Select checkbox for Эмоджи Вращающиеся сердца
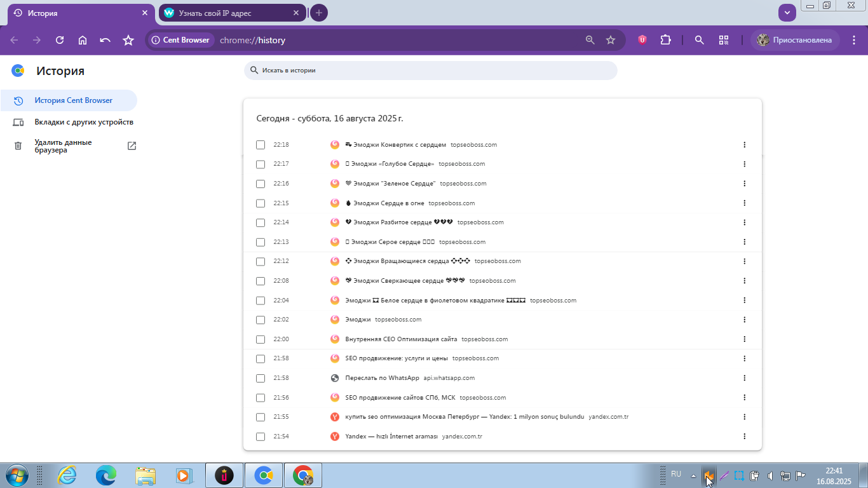This screenshot has width=868, height=488. pos(261,261)
